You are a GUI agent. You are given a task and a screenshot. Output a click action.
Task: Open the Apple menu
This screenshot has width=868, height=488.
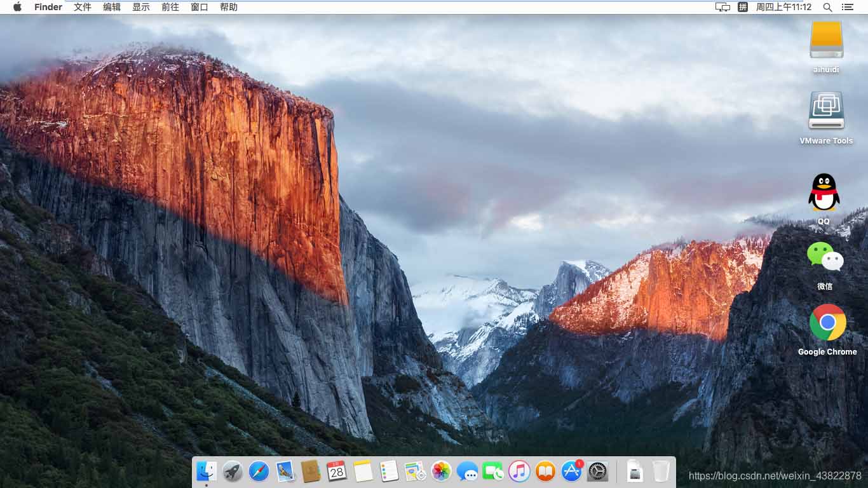click(17, 7)
